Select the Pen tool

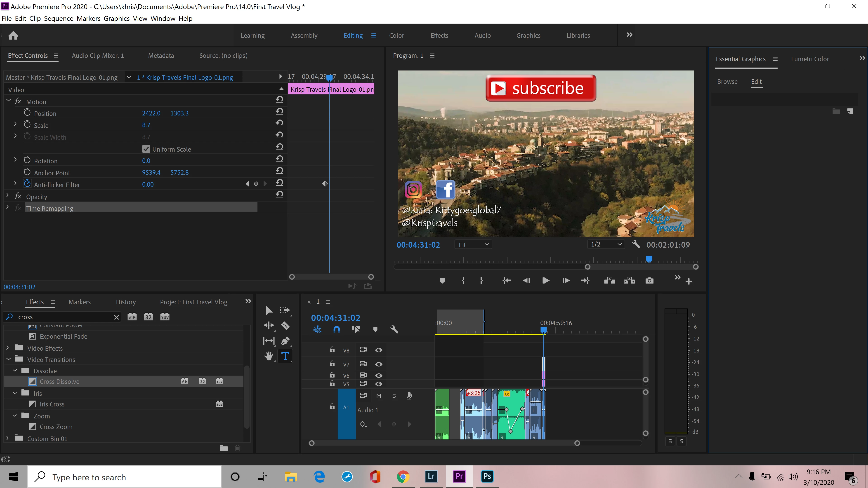point(285,341)
